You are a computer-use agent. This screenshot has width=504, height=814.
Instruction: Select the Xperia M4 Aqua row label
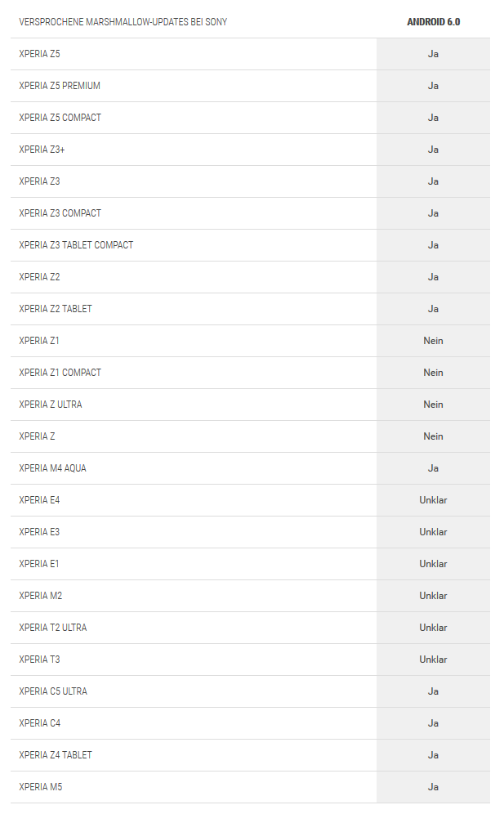(x=52, y=468)
